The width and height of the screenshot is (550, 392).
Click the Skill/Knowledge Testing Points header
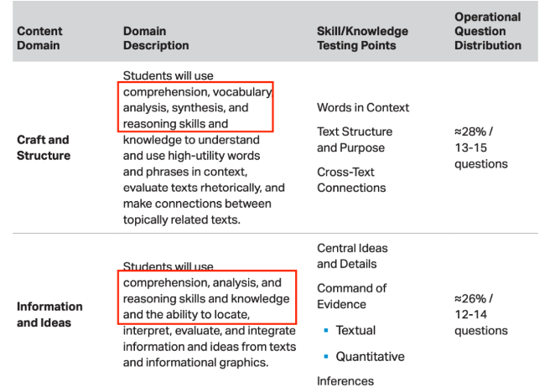[362, 39]
